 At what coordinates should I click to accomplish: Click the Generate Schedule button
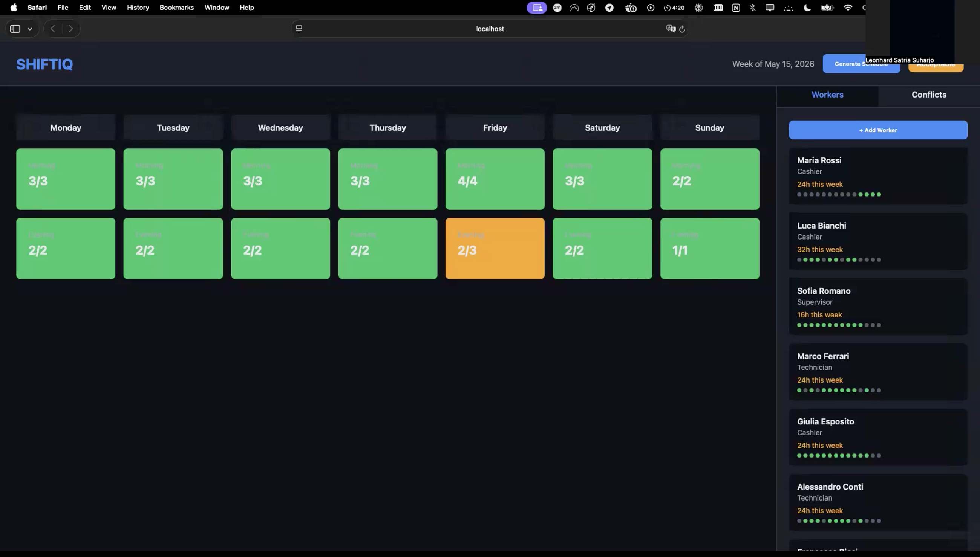861,64
